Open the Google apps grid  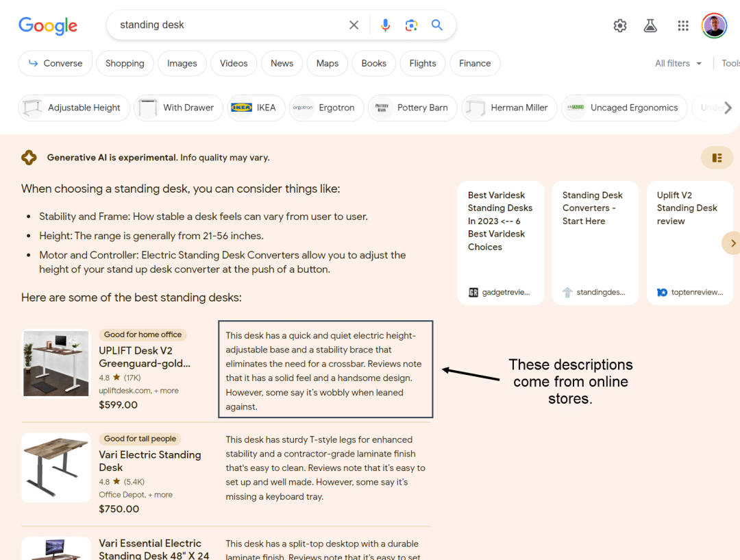click(x=683, y=26)
